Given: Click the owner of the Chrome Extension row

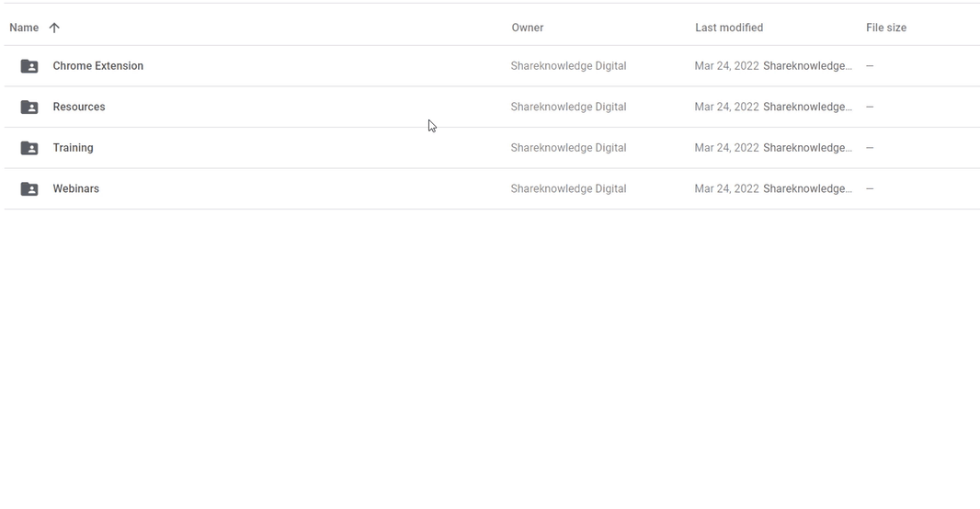Looking at the screenshot, I should point(568,66).
